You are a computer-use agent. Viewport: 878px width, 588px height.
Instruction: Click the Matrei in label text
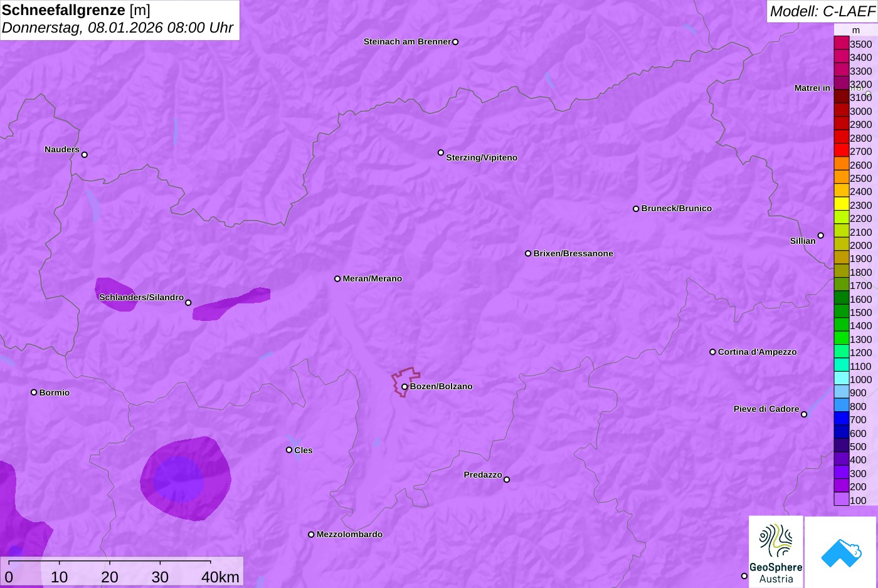(812, 88)
